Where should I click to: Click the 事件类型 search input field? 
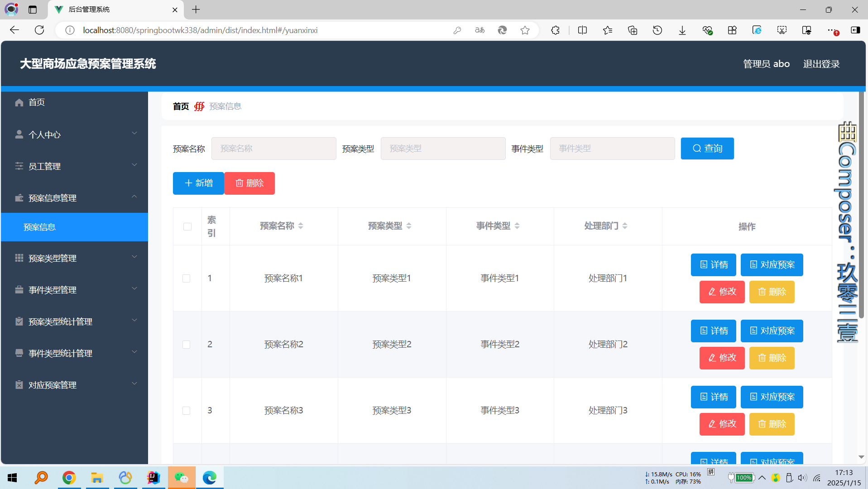pos(612,149)
